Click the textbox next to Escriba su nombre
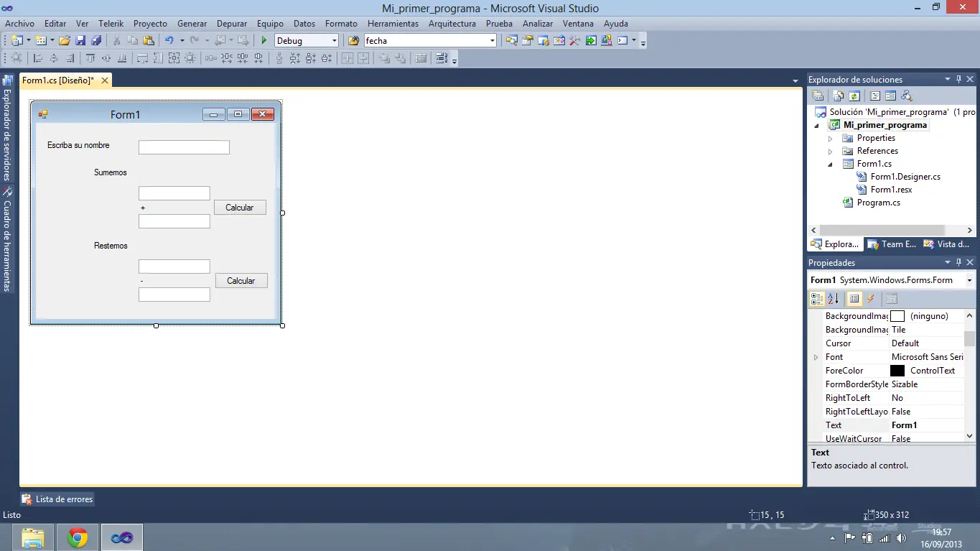Image resolution: width=980 pixels, height=551 pixels. point(184,147)
